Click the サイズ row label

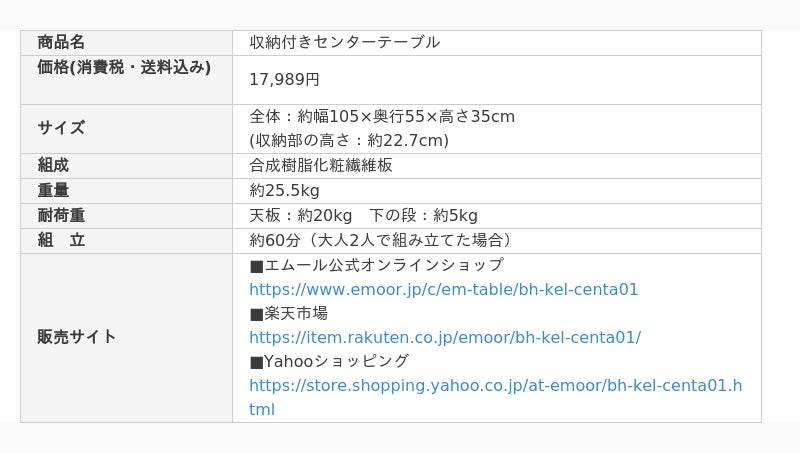click(61, 128)
